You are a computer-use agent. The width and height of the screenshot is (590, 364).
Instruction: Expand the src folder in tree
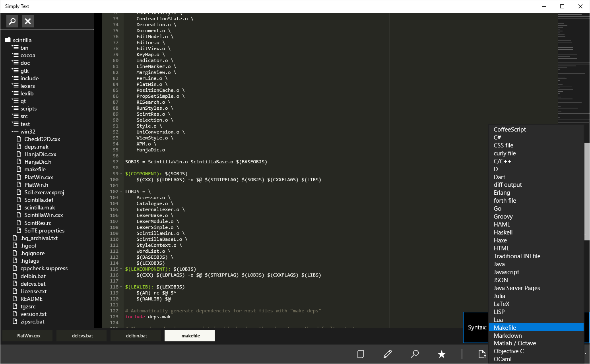(15, 116)
